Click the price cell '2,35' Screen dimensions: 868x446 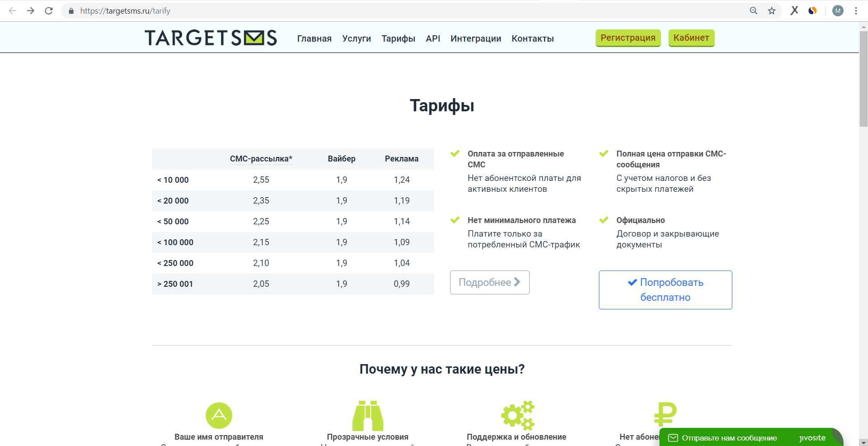tap(261, 201)
